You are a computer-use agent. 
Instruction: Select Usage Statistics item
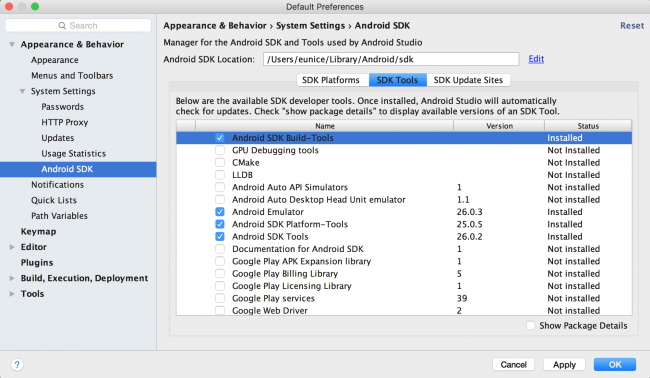click(x=73, y=154)
